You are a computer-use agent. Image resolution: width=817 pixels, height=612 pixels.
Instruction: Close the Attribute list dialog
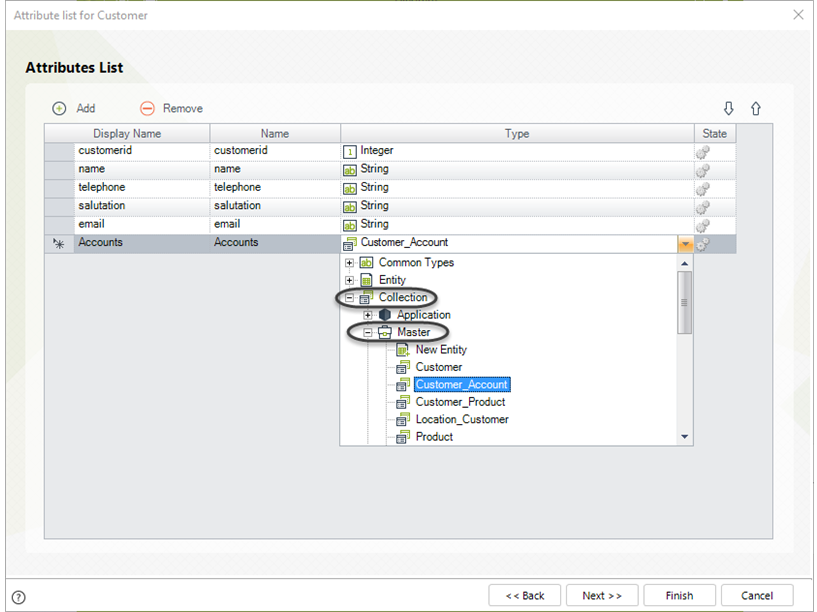click(798, 15)
